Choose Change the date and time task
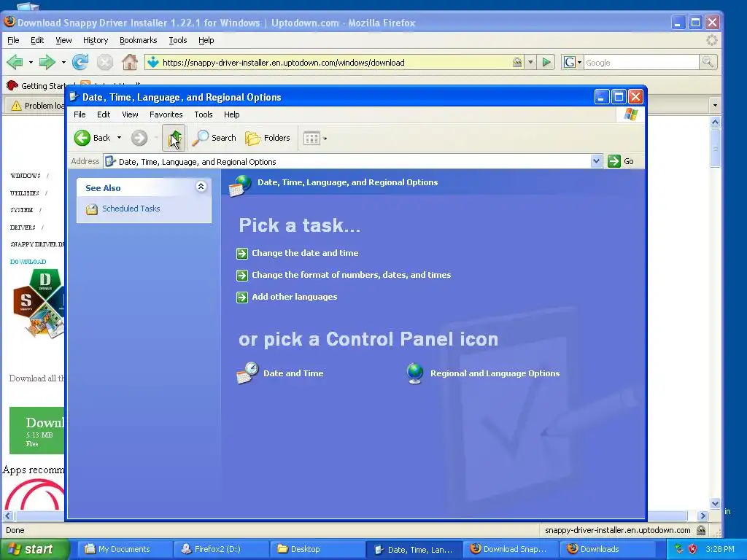This screenshot has height=560, width=747. coord(305,253)
